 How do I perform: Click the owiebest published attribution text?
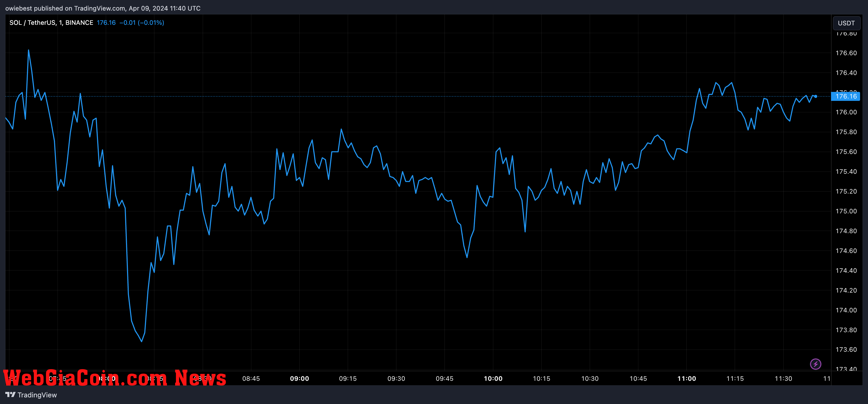[x=103, y=8]
